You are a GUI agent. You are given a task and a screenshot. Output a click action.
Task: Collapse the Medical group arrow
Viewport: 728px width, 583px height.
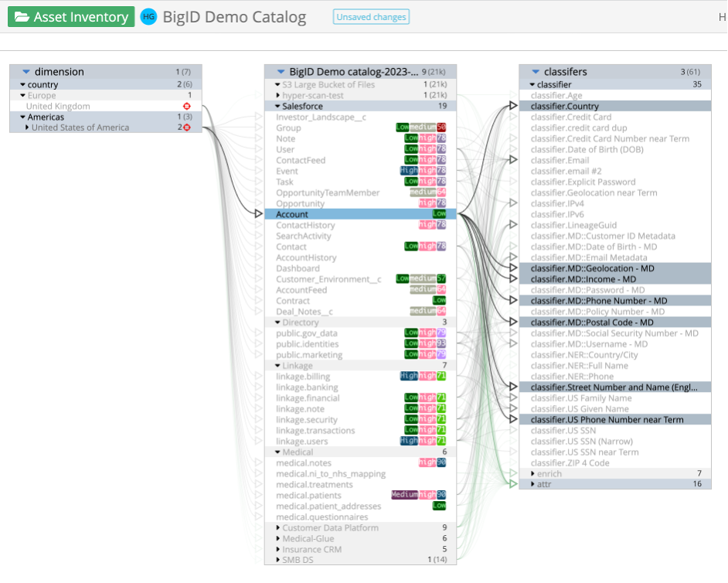pyautogui.click(x=277, y=452)
